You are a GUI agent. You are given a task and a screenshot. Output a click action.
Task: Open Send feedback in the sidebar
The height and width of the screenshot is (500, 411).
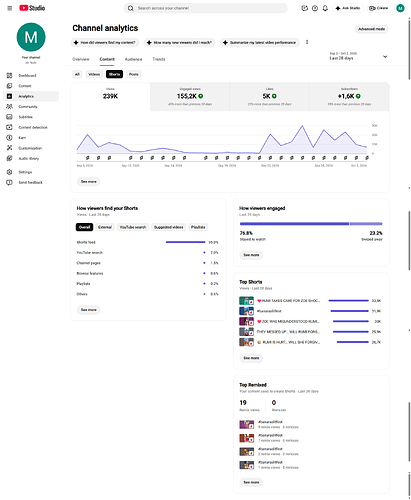click(31, 182)
